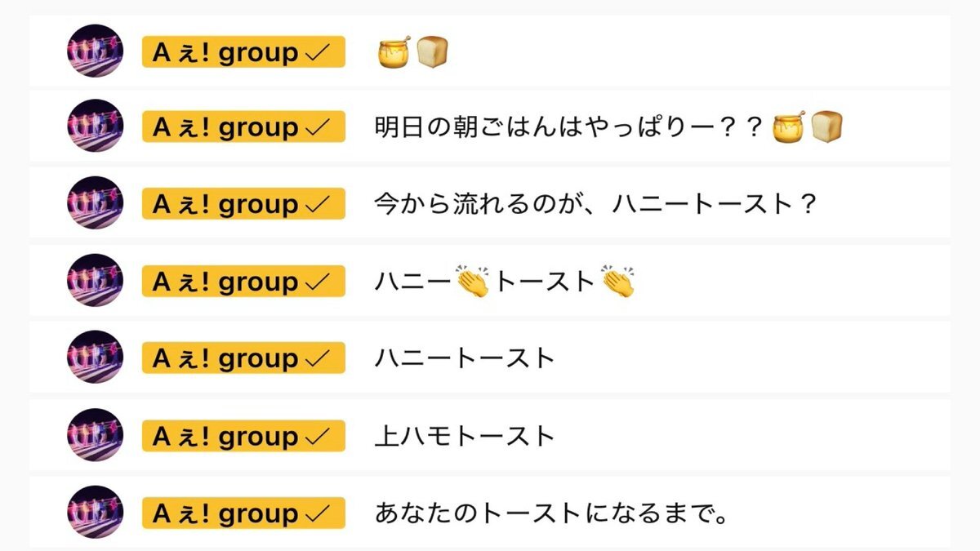
Task: Click the clapping emoji between ハニー and トースト
Action: pyautogui.click(x=473, y=282)
